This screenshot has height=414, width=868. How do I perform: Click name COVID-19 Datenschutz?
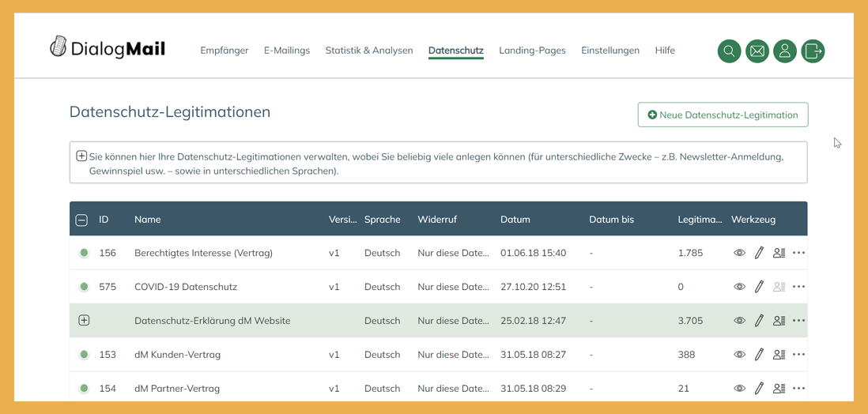[x=186, y=287]
